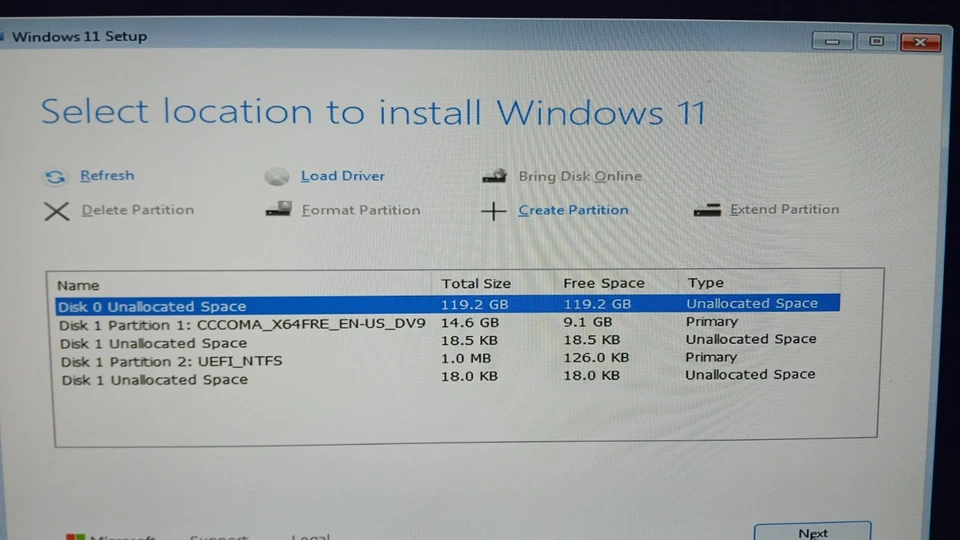Click the 9.1 GB free space cell
Screen dimensions: 960x540
tap(587, 321)
